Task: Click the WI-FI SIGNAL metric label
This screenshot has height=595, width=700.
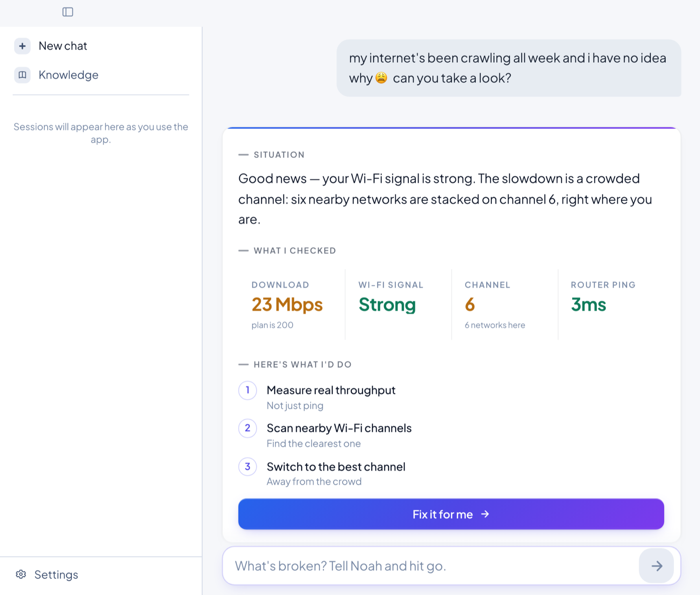Action: (391, 285)
